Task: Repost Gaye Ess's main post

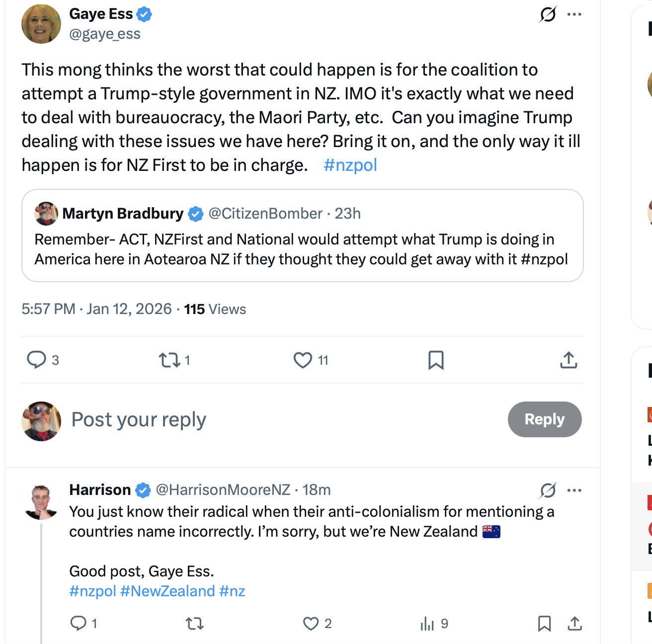Action: coord(169,360)
